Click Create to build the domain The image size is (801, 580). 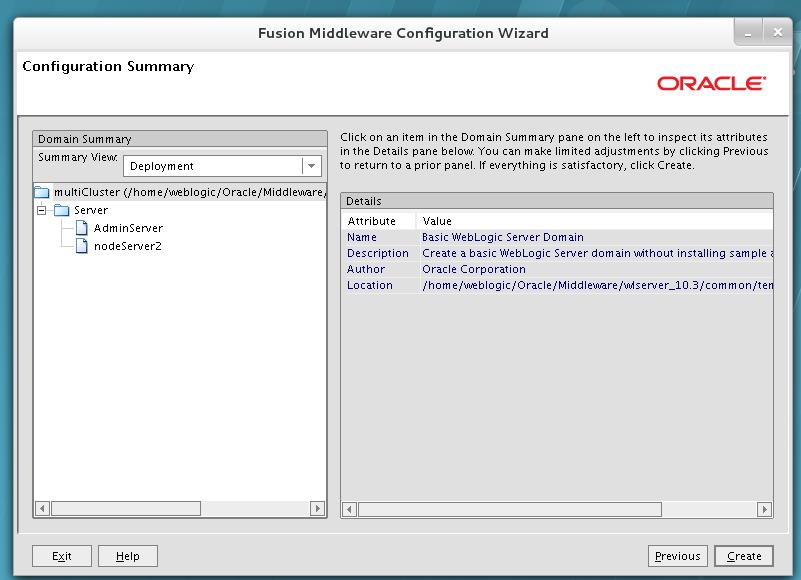(744, 556)
